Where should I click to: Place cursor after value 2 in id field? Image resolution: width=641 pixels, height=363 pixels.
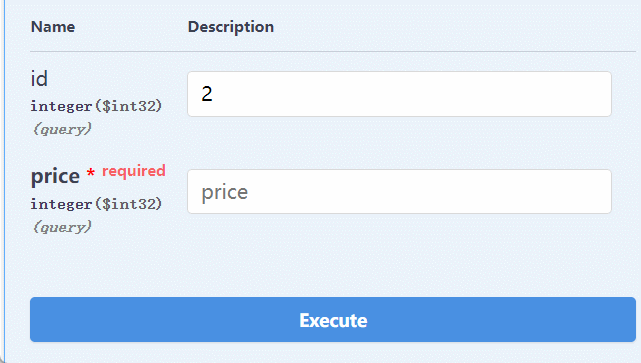214,94
